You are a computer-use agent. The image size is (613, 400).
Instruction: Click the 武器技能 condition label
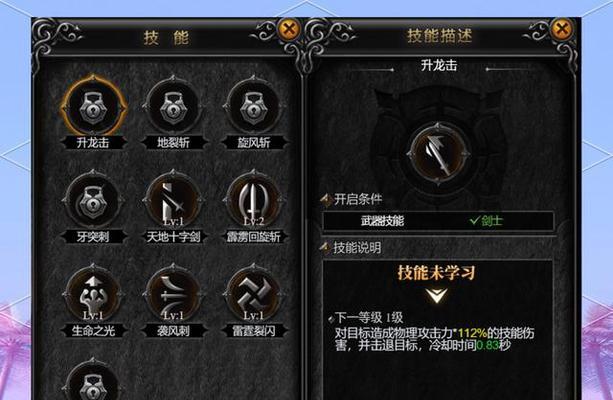click(x=382, y=221)
